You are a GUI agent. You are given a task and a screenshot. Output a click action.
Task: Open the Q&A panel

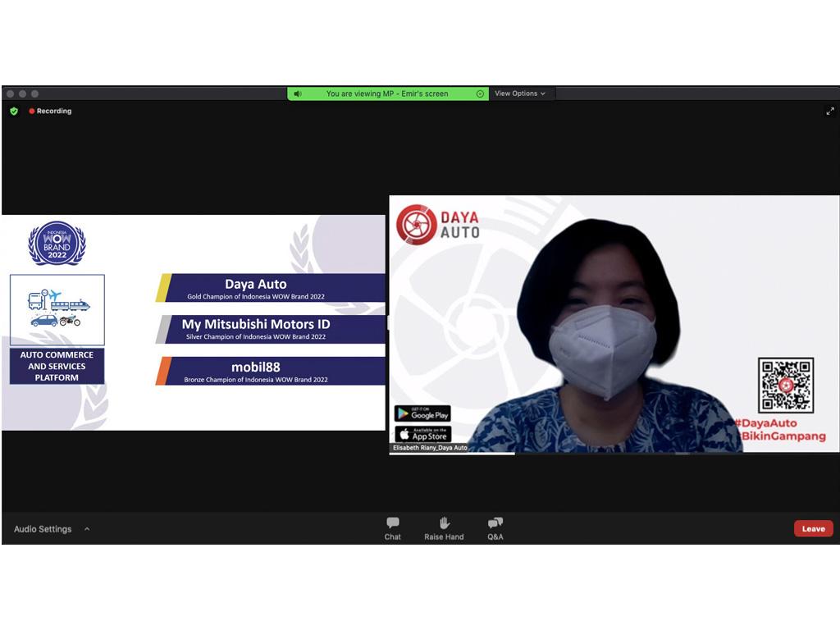coord(495,528)
